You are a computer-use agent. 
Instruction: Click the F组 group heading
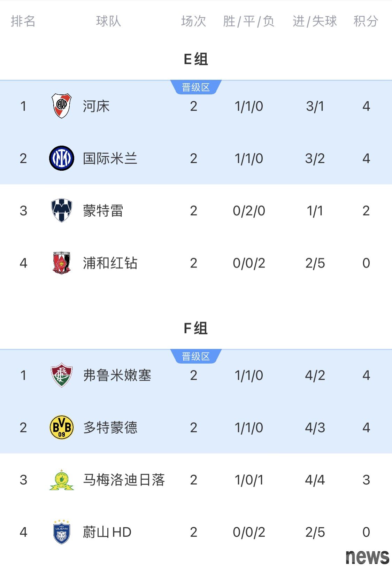pyautogui.click(x=196, y=328)
